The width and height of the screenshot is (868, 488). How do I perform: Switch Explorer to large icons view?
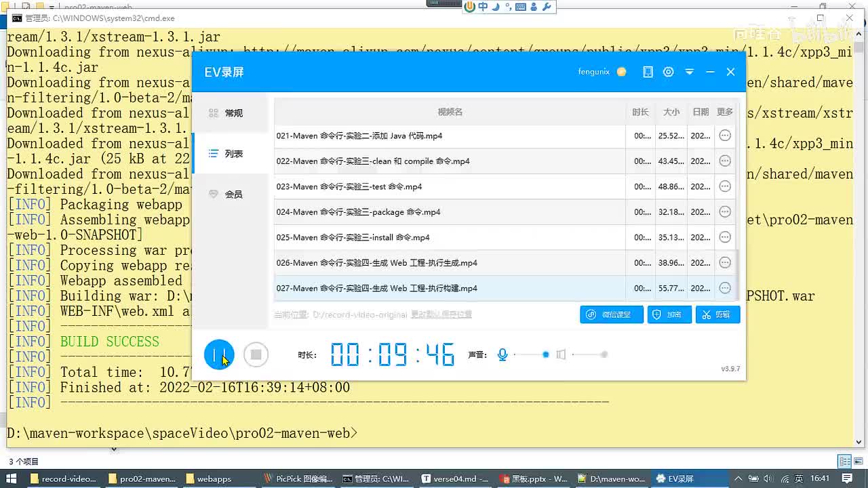857,462
